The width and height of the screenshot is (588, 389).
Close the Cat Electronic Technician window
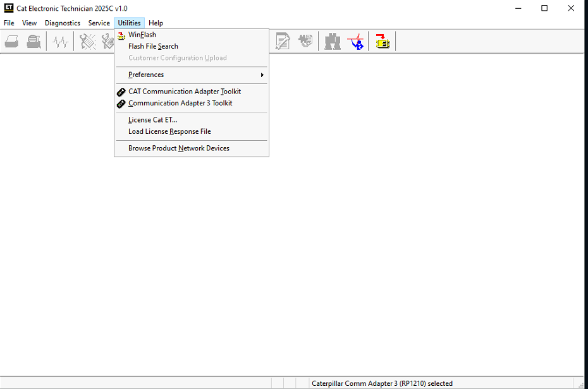tap(571, 8)
